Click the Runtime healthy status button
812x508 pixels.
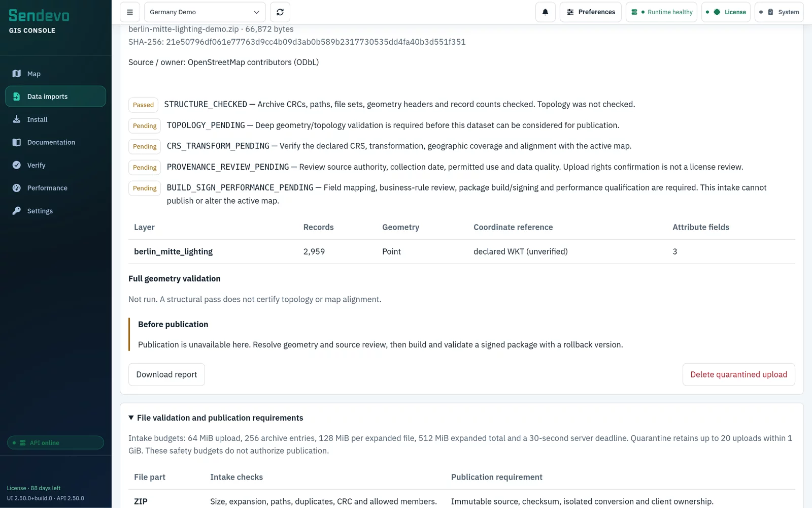coord(661,12)
